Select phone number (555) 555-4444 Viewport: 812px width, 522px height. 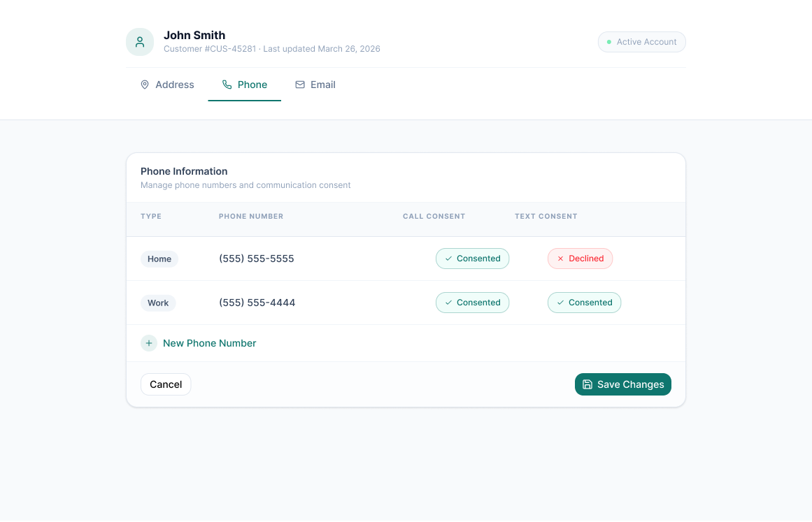point(257,303)
